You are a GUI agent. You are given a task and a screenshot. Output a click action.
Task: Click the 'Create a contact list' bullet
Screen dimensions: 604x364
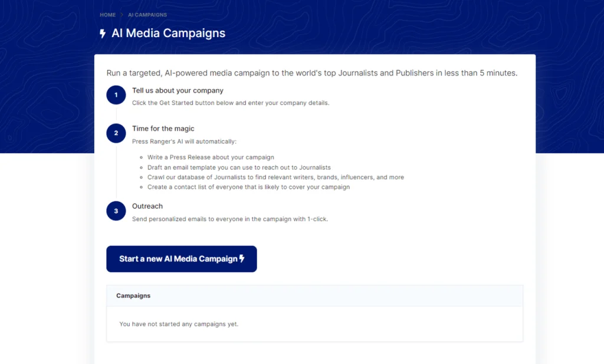[248, 187]
